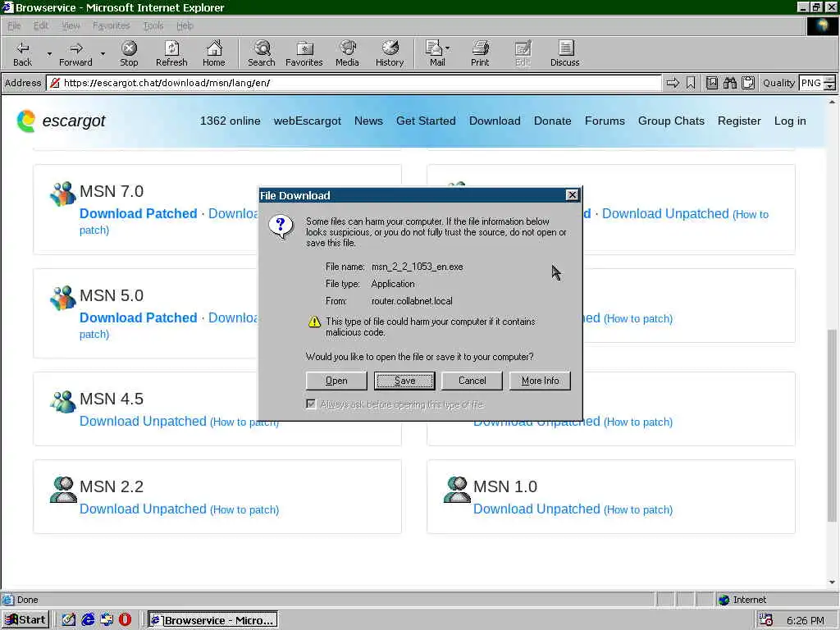Open the Donate nav link
Image resolution: width=840 pixels, height=630 pixels.
click(552, 121)
